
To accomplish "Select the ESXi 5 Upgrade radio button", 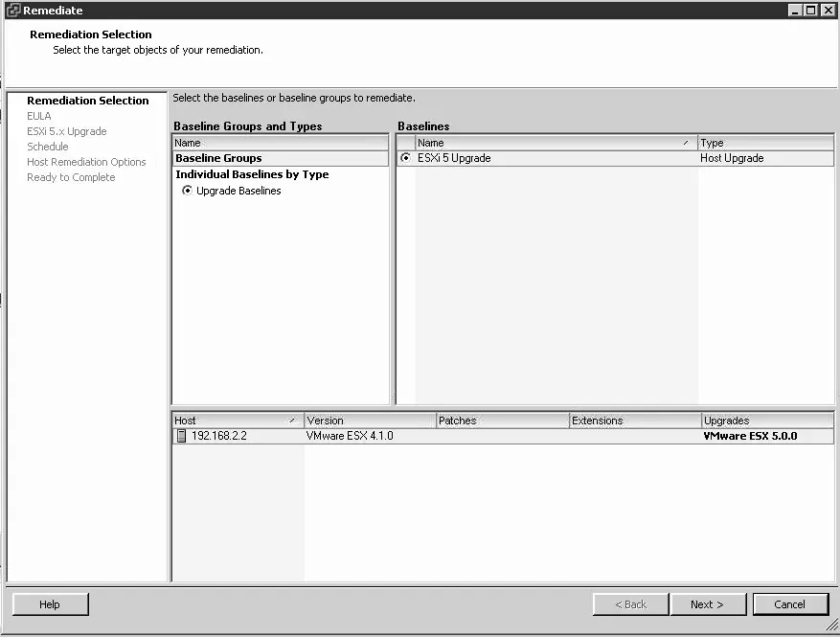I will (x=405, y=157).
